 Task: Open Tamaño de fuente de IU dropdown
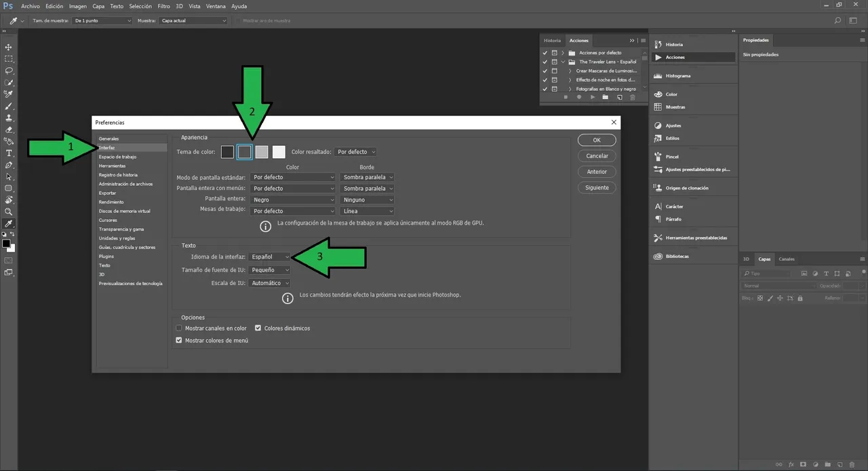[x=269, y=269]
